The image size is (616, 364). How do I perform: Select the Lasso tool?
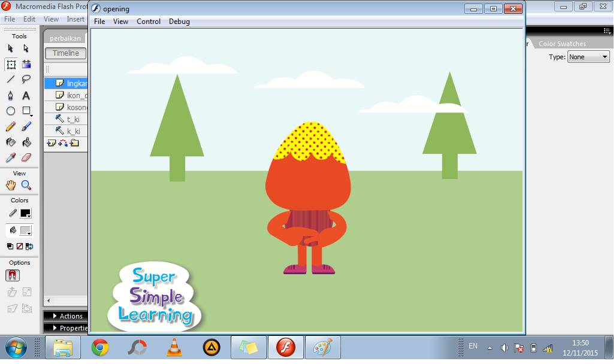[26, 80]
